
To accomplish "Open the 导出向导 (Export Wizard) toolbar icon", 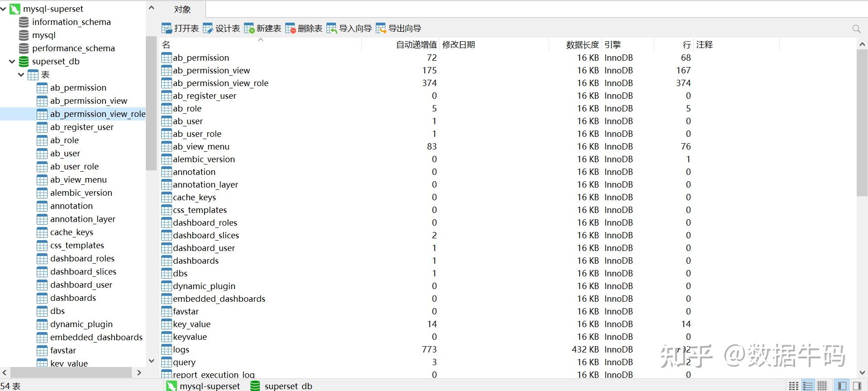I will point(381,29).
